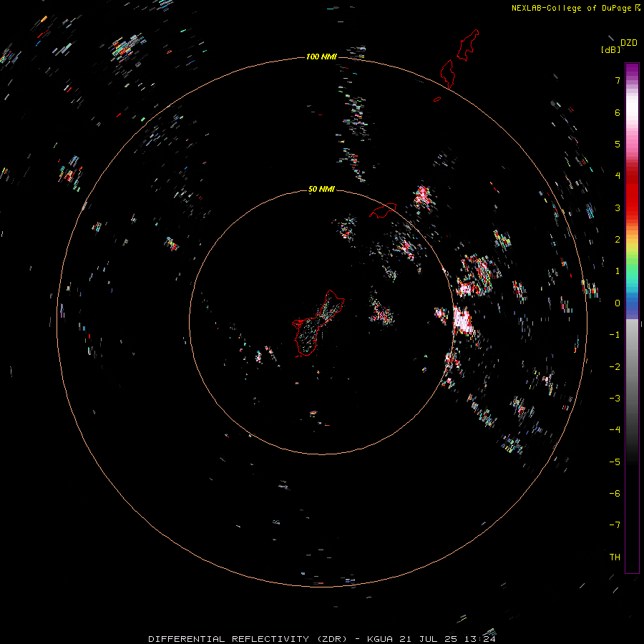
Task: Click the Guam island outline at radar center
Action: coord(318,323)
